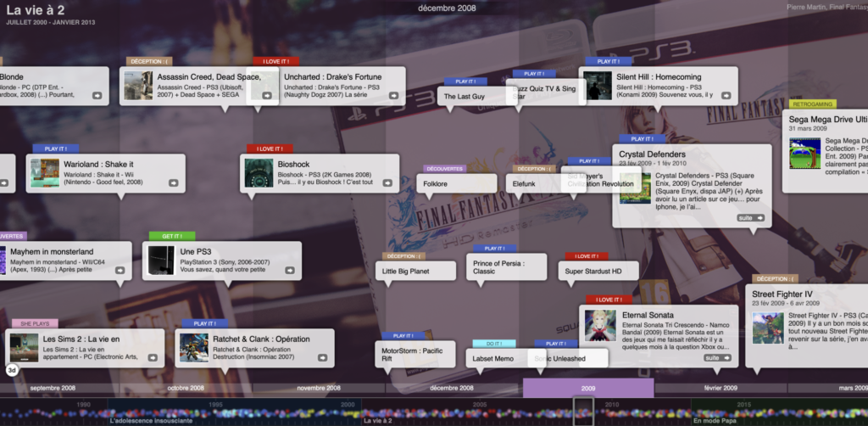868x426 pixels.
Task: Open Assassin Creed card arrow icon
Action: click(268, 96)
